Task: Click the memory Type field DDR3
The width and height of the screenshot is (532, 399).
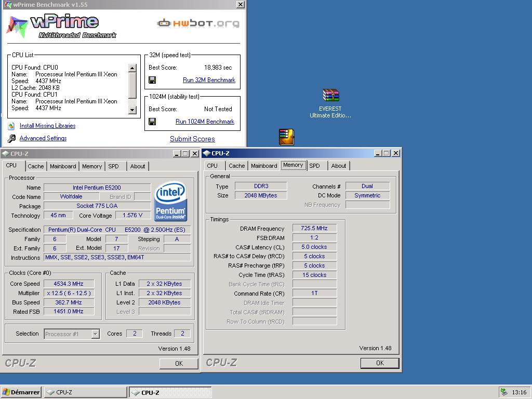Action: tap(261, 186)
